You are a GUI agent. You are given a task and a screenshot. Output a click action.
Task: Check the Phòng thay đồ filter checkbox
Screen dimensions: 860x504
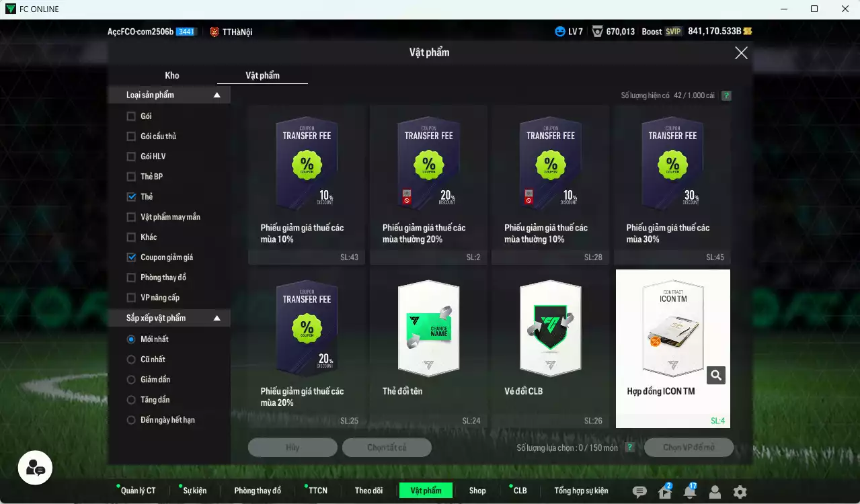tap(131, 278)
